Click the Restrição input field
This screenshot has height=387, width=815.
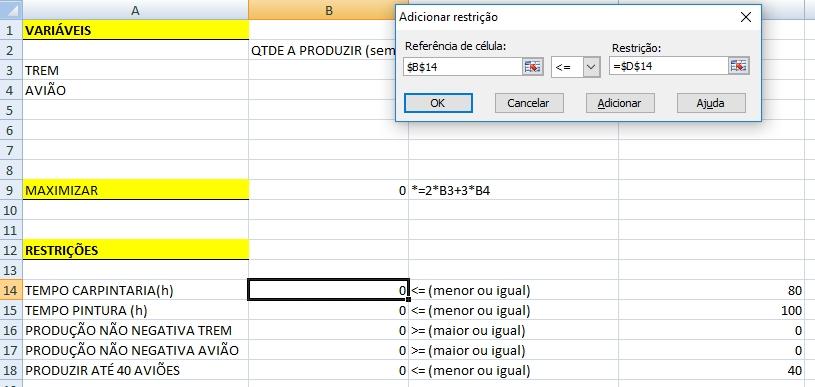668,66
